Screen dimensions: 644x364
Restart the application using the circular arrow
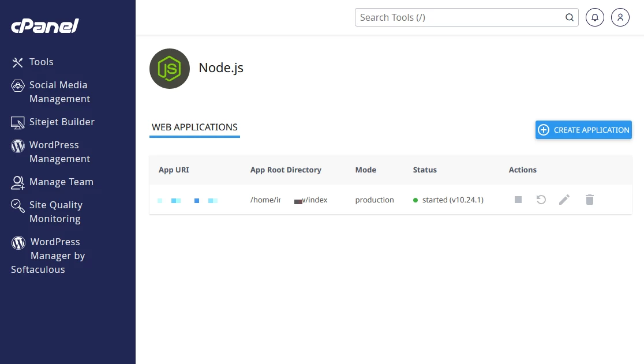[541, 200]
